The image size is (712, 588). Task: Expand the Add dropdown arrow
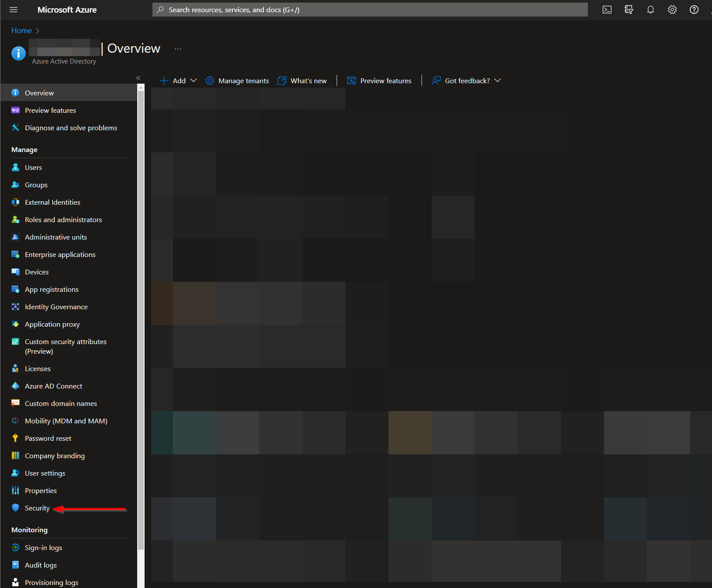click(194, 81)
